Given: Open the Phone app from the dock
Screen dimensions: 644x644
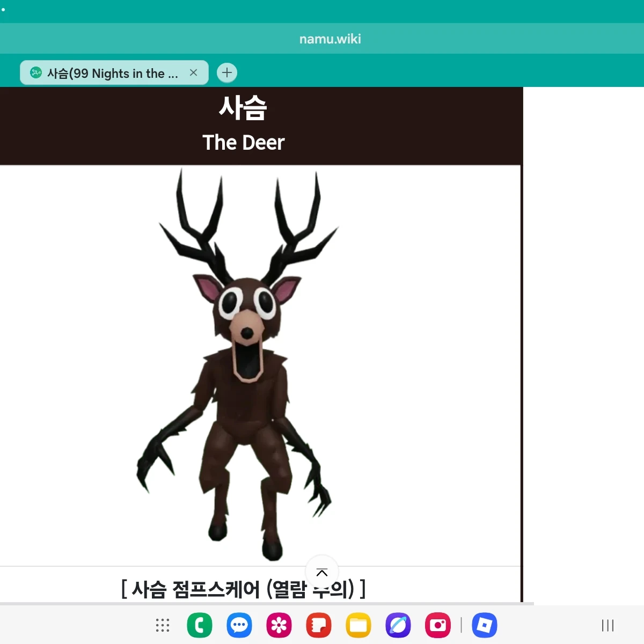Looking at the screenshot, I should point(200,625).
